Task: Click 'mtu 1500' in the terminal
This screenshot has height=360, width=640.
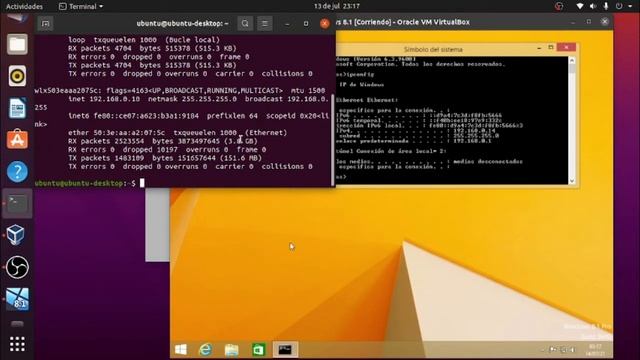Action: pyautogui.click(x=308, y=91)
